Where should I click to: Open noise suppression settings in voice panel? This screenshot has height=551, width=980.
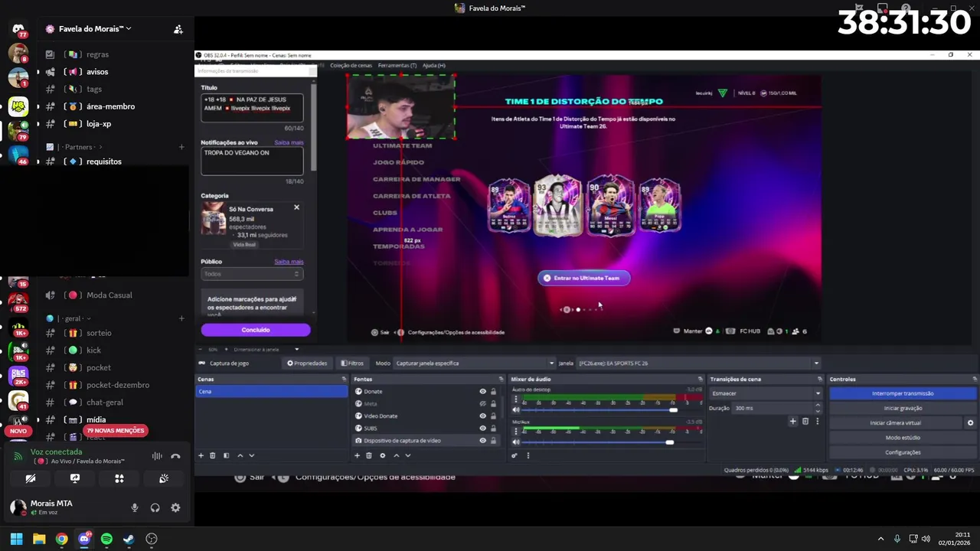(157, 456)
